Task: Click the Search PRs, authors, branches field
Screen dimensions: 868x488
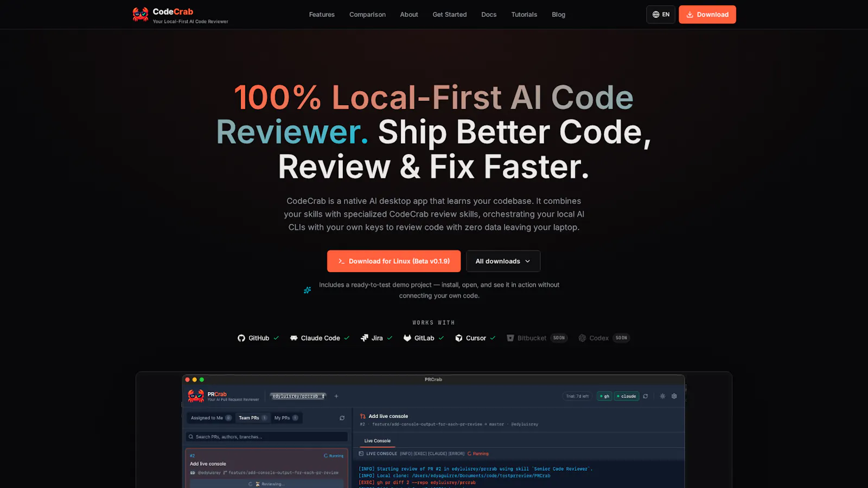Action: 266,436
